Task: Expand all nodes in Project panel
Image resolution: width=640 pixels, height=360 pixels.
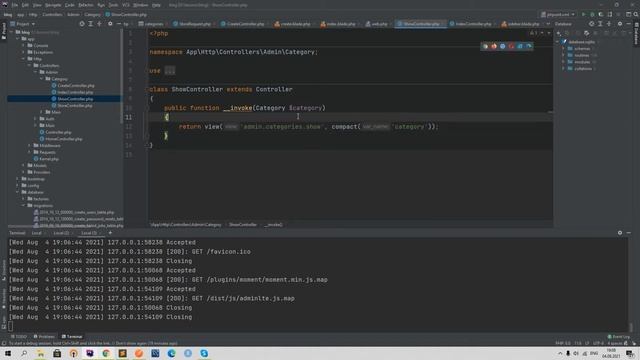Action: click(x=91, y=24)
